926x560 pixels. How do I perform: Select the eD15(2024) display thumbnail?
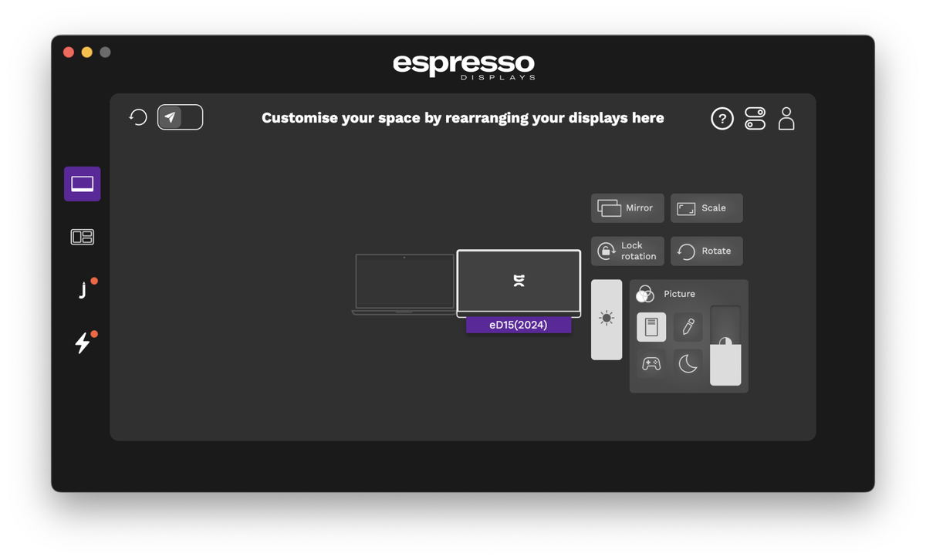pos(518,283)
